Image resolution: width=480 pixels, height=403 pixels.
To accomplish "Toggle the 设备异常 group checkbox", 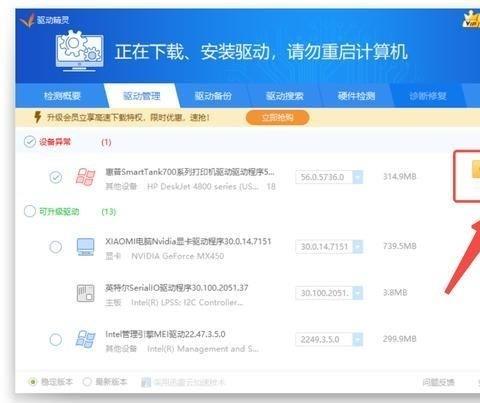I will coord(30,142).
